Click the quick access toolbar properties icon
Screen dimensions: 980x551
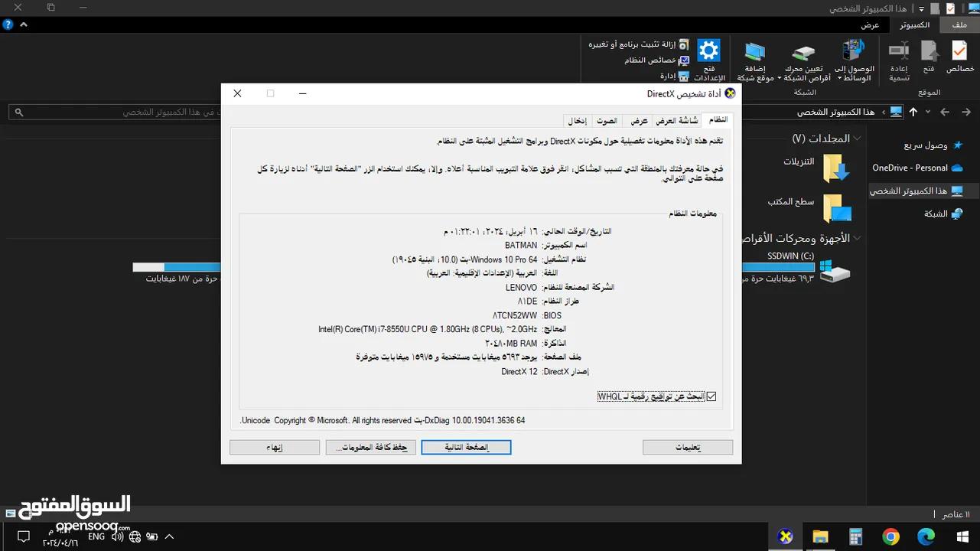[950, 8]
